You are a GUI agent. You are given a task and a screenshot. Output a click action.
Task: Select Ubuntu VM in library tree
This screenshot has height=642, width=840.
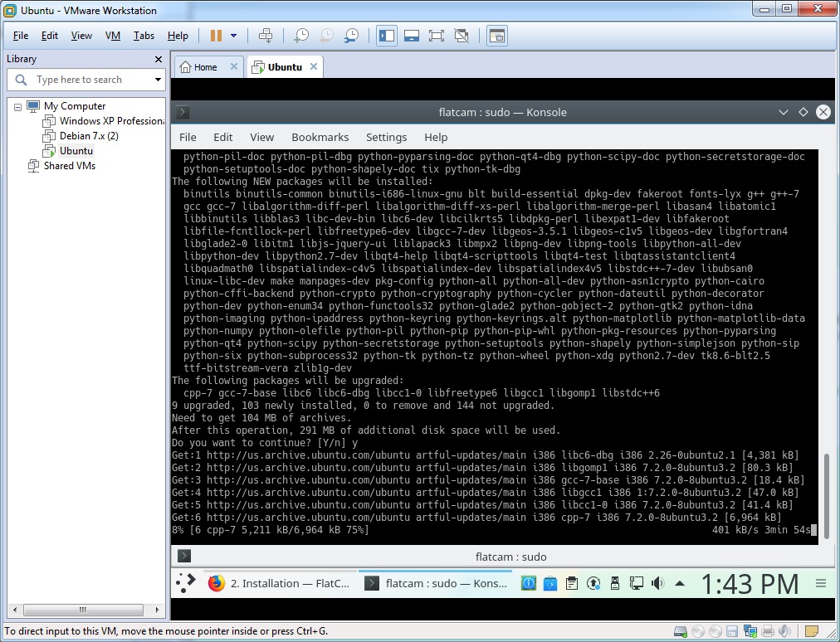tap(76, 151)
